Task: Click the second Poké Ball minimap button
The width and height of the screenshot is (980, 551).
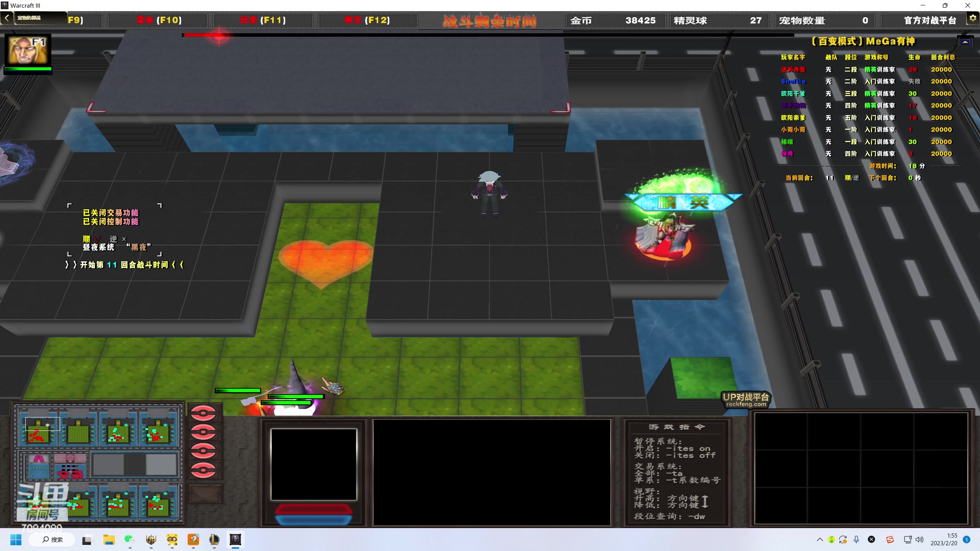Action: [x=203, y=432]
